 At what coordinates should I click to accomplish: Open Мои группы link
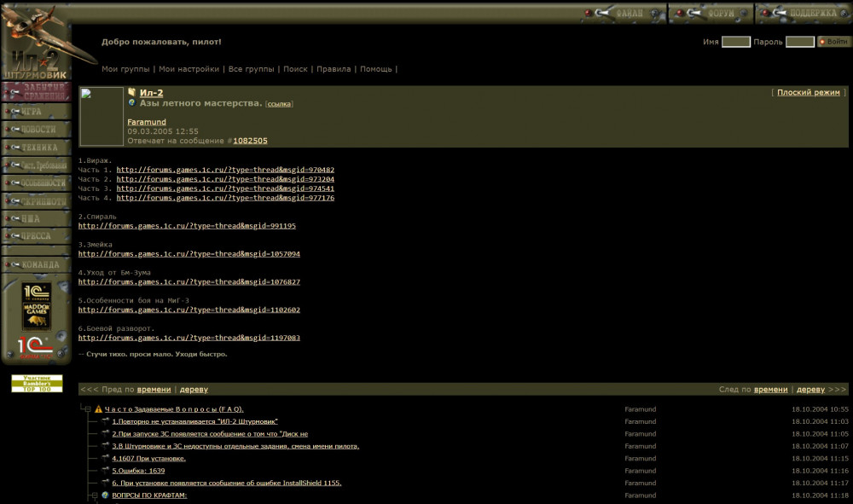(x=125, y=69)
